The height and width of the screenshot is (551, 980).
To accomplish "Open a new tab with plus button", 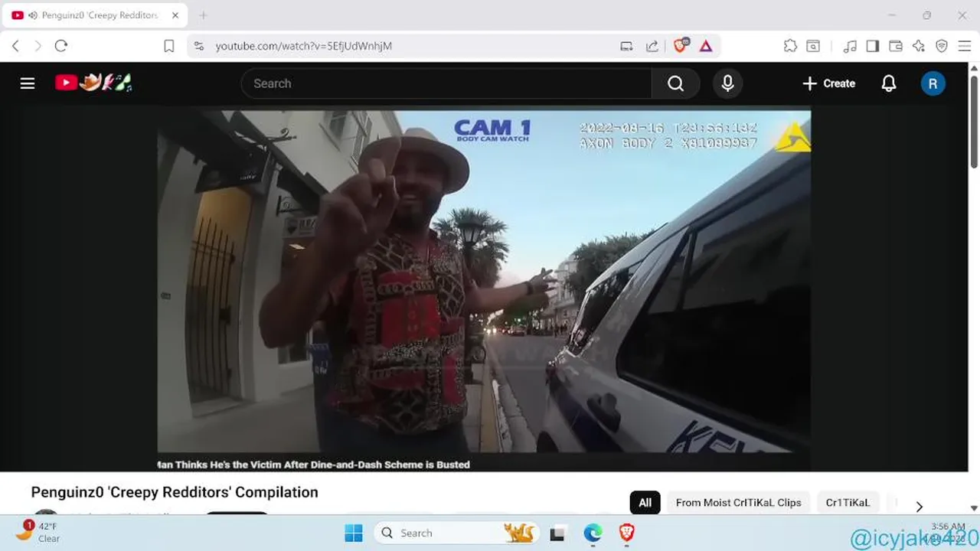I will click(x=203, y=15).
